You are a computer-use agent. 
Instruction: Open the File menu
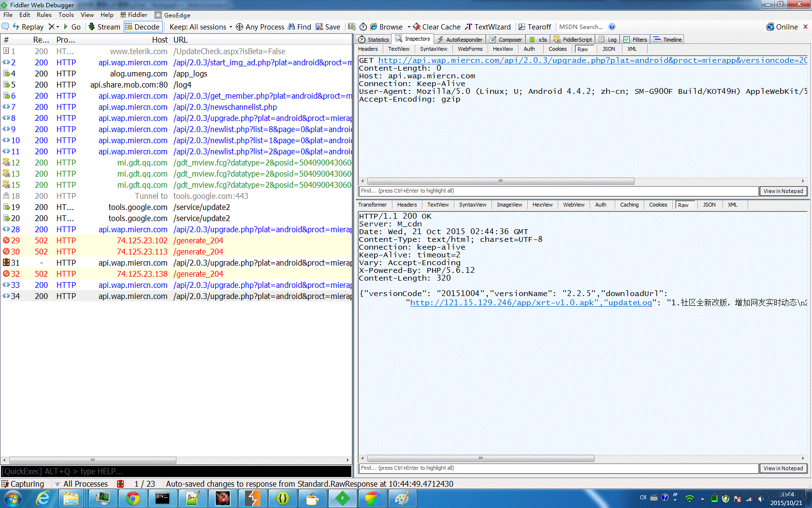(x=8, y=15)
